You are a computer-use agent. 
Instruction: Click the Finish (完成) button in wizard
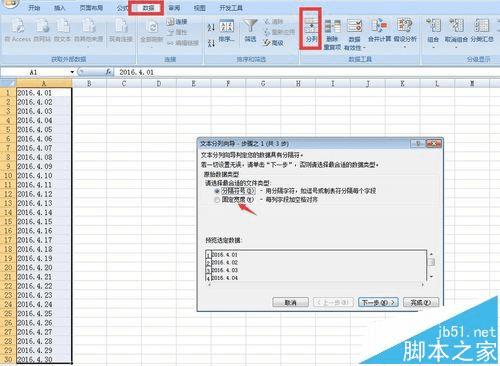pos(421,303)
